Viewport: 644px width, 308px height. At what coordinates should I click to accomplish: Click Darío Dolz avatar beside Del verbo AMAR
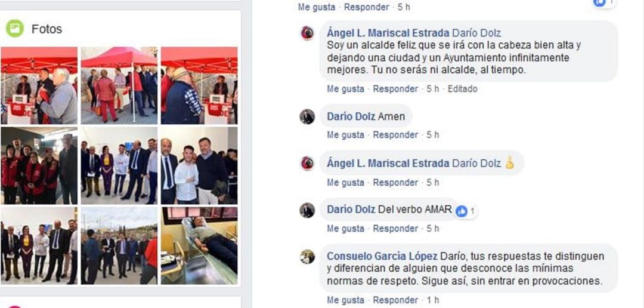click(307, 210)
